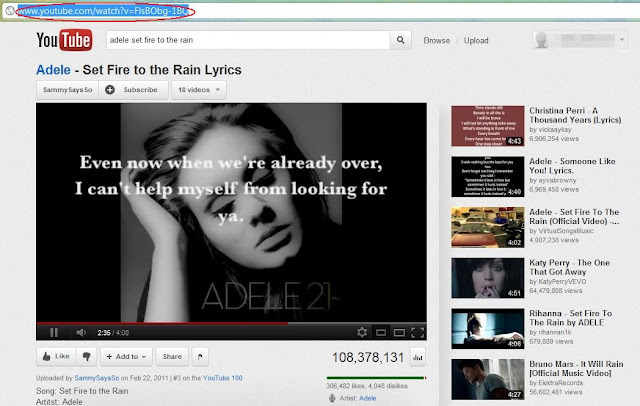Click in the search input field

coord(248,40)
